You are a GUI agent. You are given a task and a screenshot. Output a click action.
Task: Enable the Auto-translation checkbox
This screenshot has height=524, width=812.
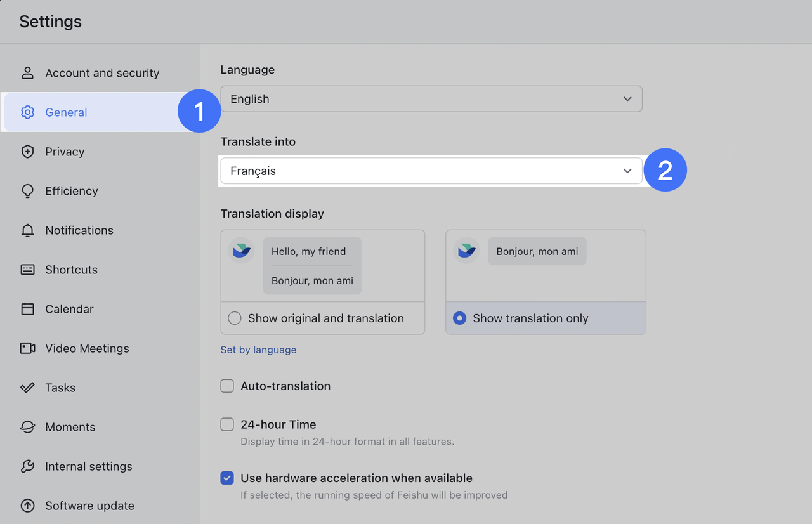(227, 386)
